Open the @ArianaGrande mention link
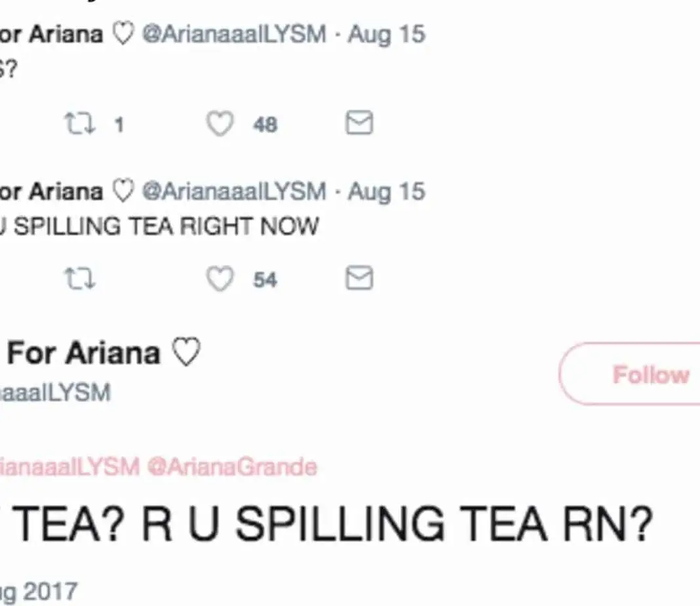 (x=233, y=467)
